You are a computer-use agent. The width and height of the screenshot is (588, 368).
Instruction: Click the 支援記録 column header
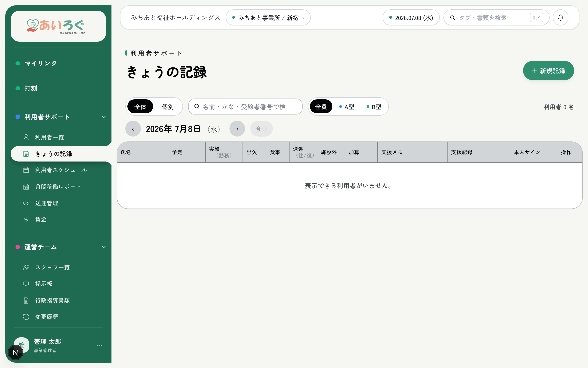[476, 152]
